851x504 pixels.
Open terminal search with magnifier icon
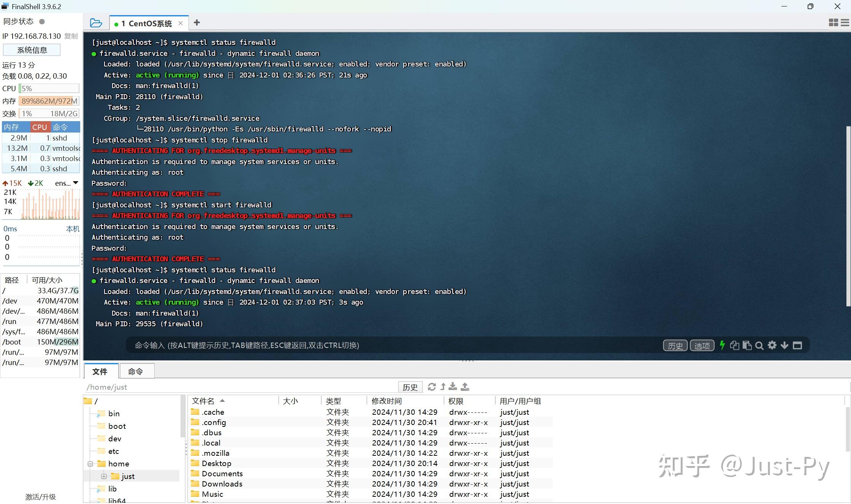[759, 345]
